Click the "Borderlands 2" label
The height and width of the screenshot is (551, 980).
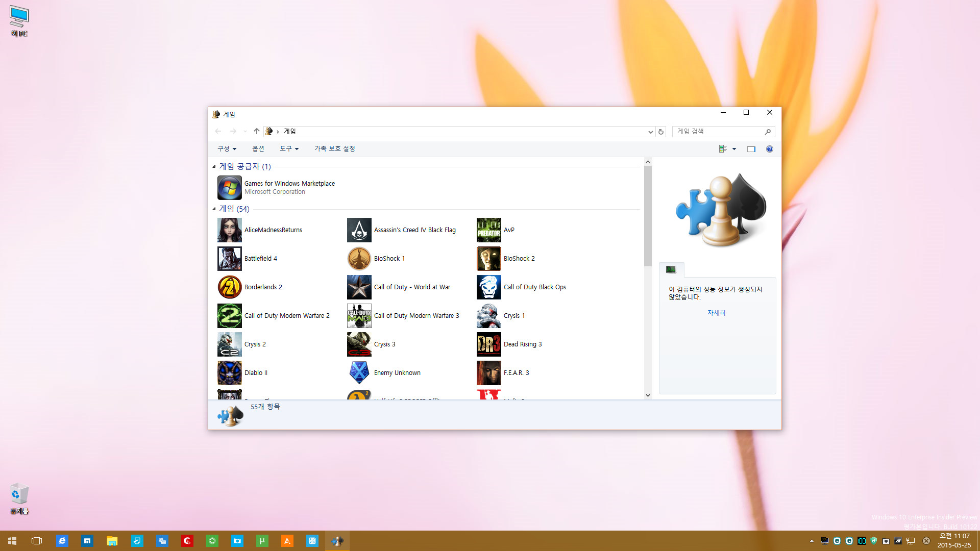263,287
